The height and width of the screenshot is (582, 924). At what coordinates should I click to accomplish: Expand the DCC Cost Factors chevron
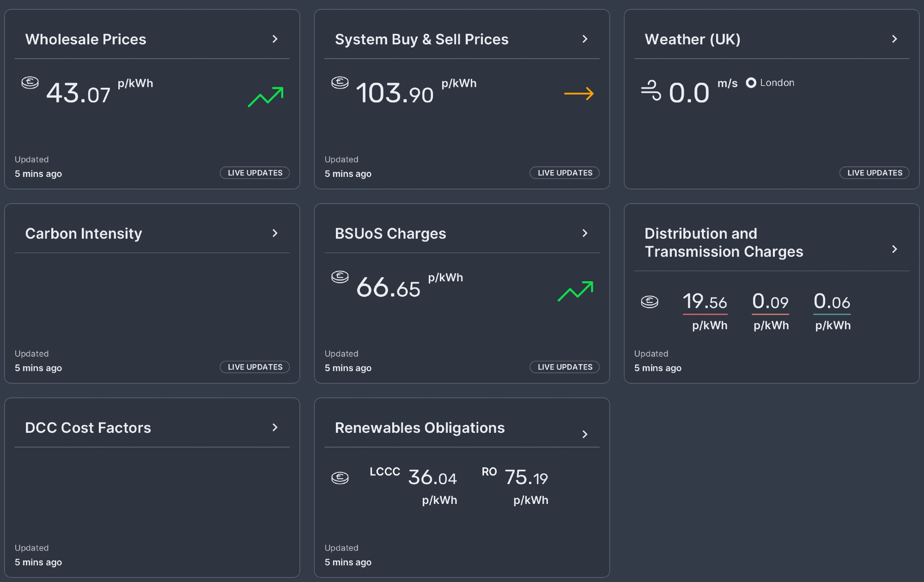[x=275, y=427]
